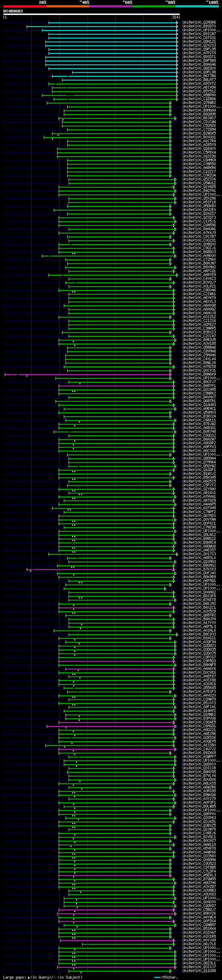Click the purple ~60% identity legend segment
Screen dimensions: 222x980
point(111,6)
